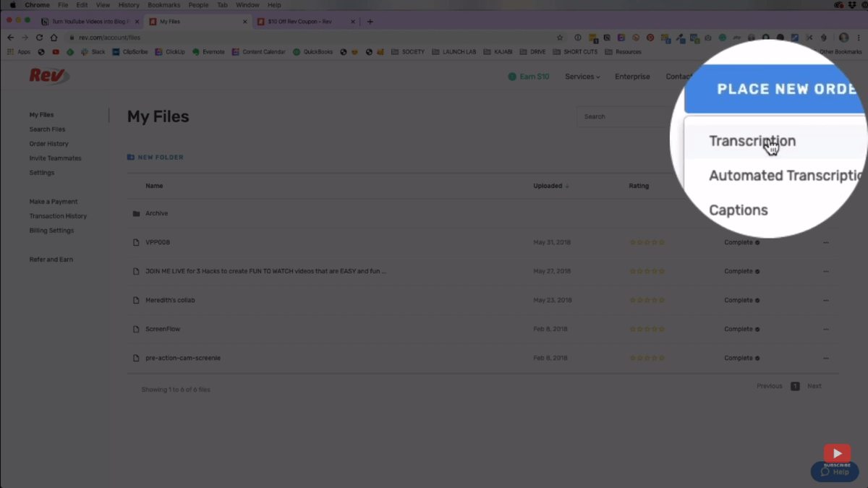Open Transaction History in the sidebar
Viewport: 868px width, 488px height.
pos(58,216)
